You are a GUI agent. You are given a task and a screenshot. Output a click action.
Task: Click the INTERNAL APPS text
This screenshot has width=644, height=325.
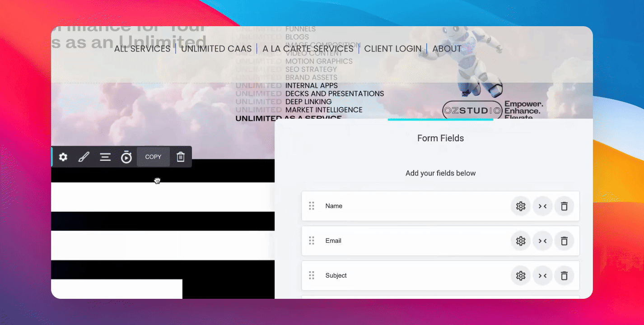coord(312,86)
